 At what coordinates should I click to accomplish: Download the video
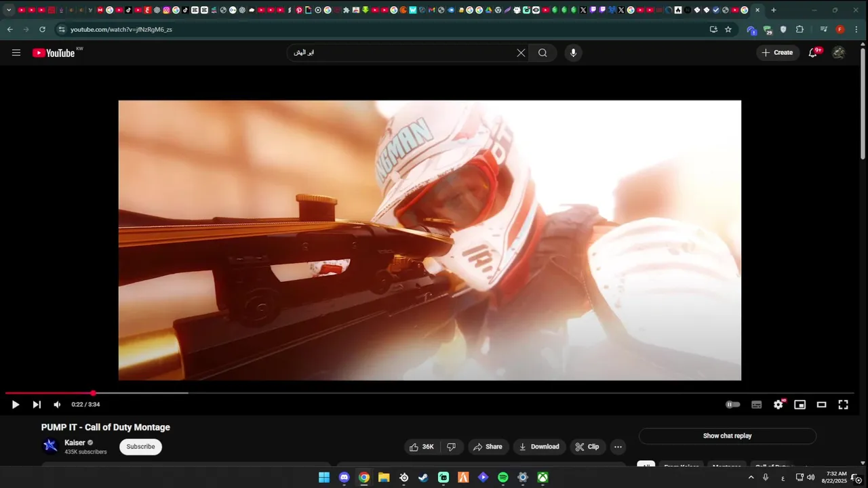coord(539,447)
